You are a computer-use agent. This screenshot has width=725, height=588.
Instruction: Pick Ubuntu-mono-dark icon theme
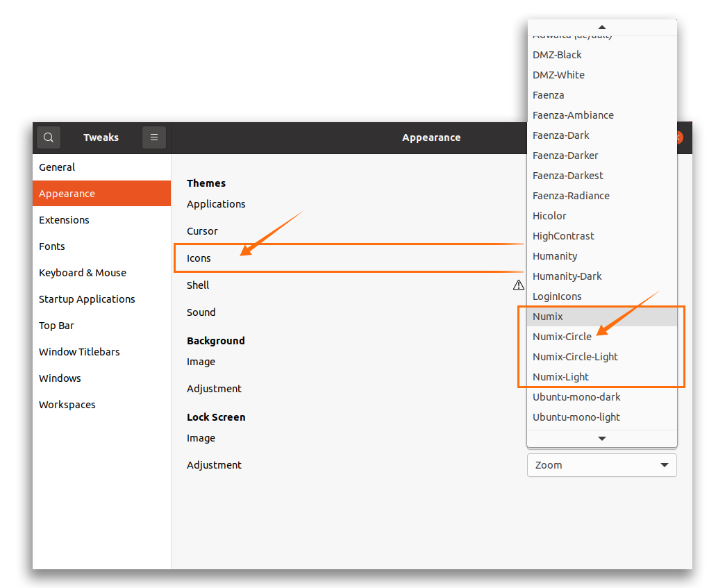576,397
